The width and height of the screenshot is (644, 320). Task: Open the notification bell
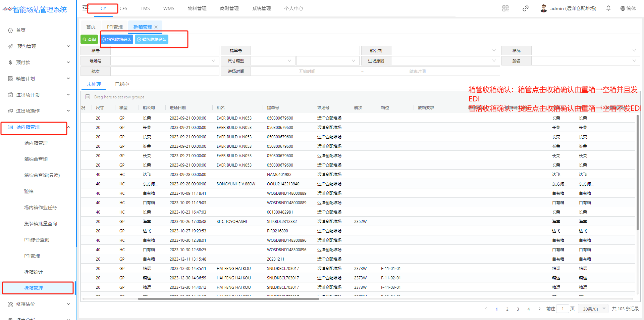pos(608,8)
